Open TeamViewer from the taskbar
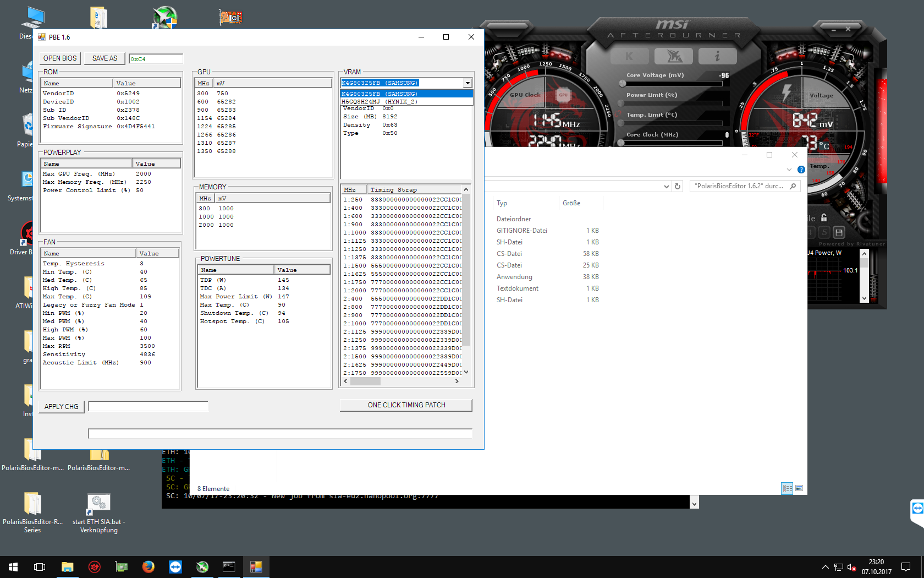Viewport: 924px width, 578px height. (x=175, y=567)
